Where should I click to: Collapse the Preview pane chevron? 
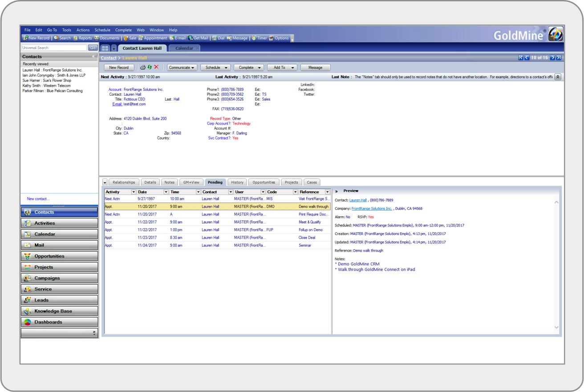337,191
